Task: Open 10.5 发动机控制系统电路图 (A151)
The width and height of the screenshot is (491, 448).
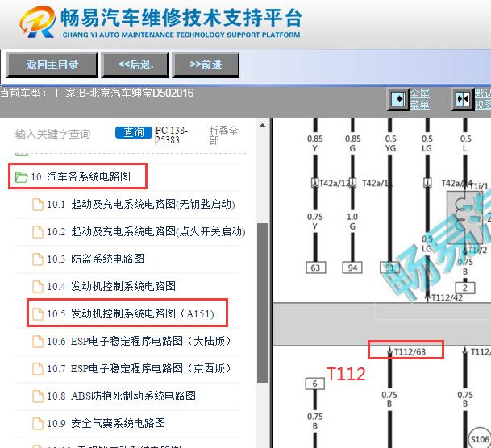Action: point(131,313)
